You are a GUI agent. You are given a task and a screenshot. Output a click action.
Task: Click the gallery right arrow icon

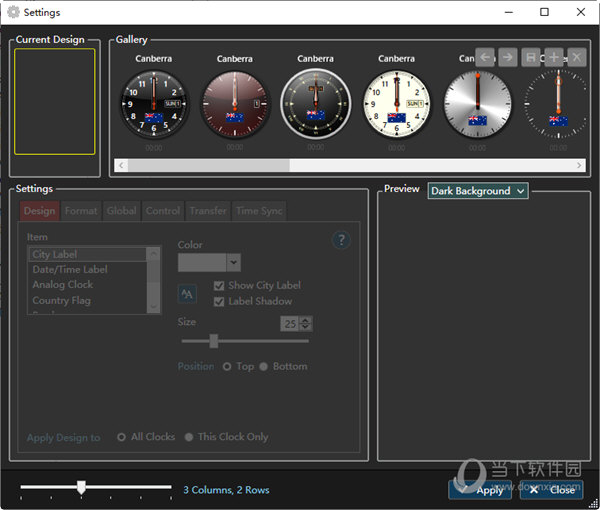click(507, 57)
